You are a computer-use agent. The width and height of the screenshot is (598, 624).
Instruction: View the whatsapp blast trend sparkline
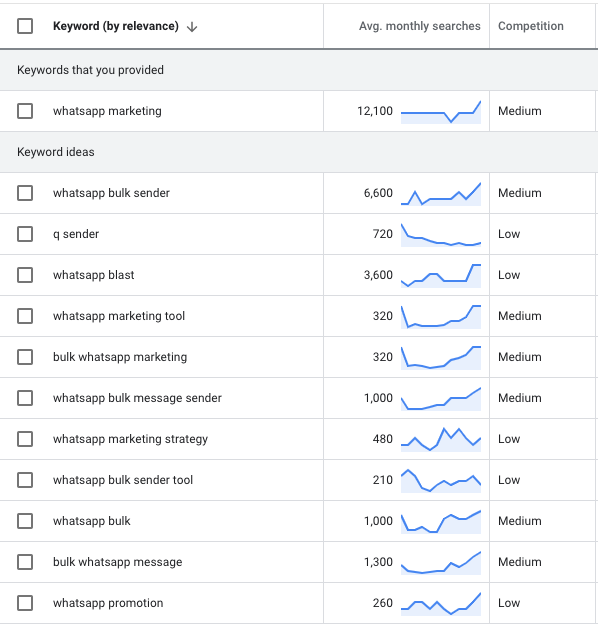tap(441, 276)
